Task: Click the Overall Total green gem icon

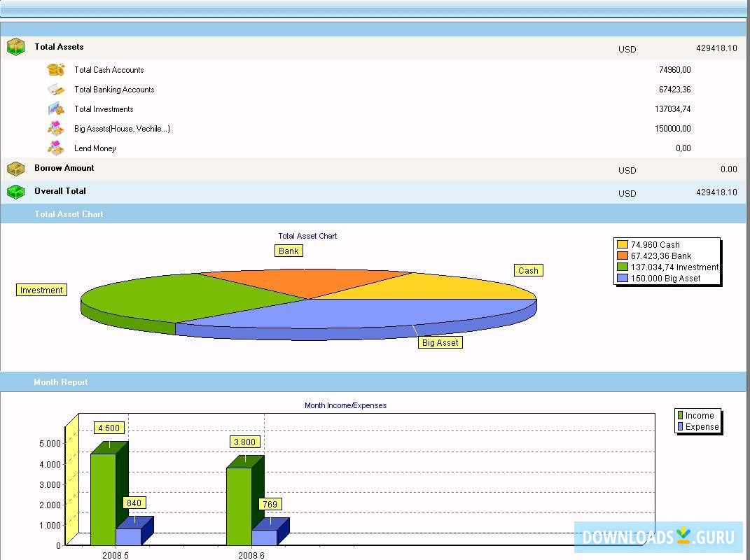Action: click(x=16, y=192)
